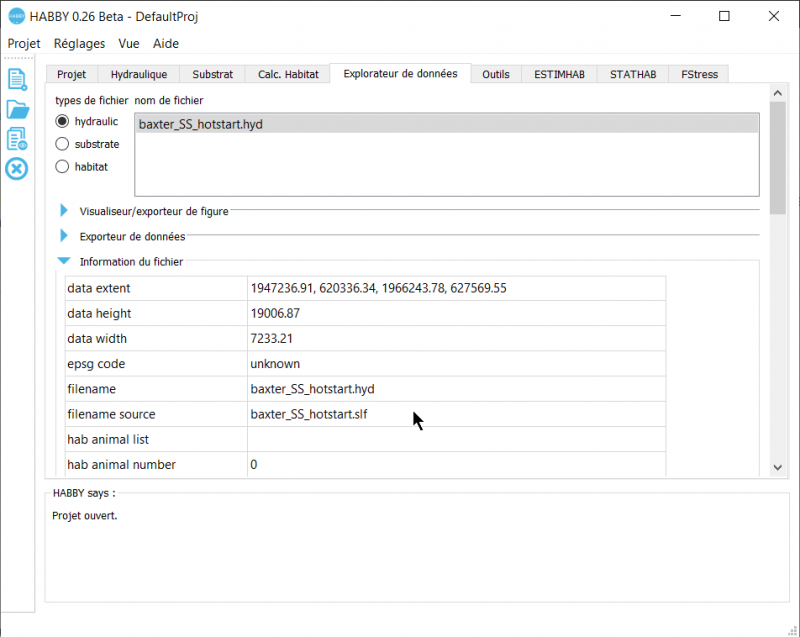The width and height of the screenshot is (800, 637).
Task: Click the down arrow of the vertical scrollbar
Action: [778, 466]
